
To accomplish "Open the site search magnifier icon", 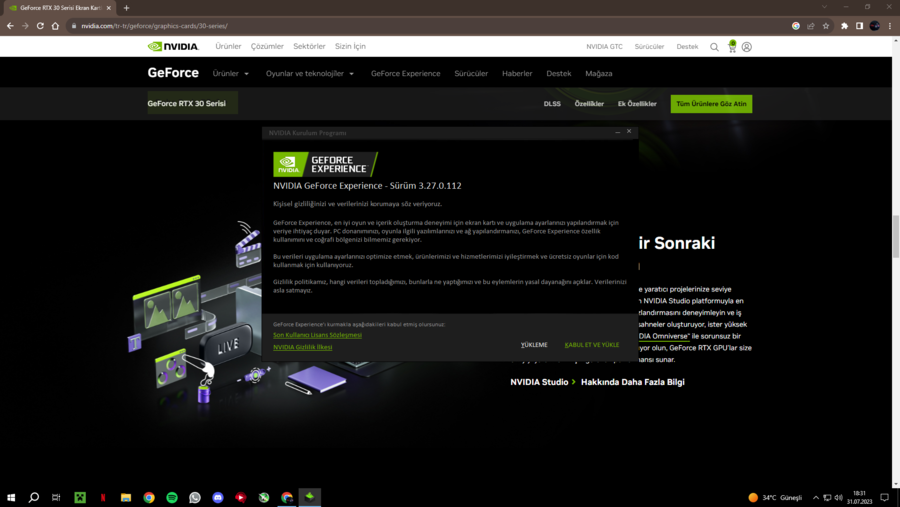I will click(714, 47).
